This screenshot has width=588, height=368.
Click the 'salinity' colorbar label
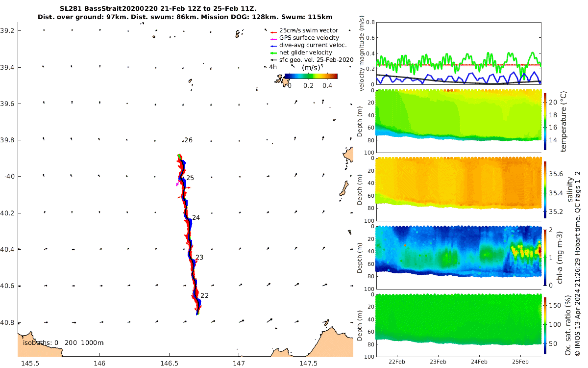(570, 189)
